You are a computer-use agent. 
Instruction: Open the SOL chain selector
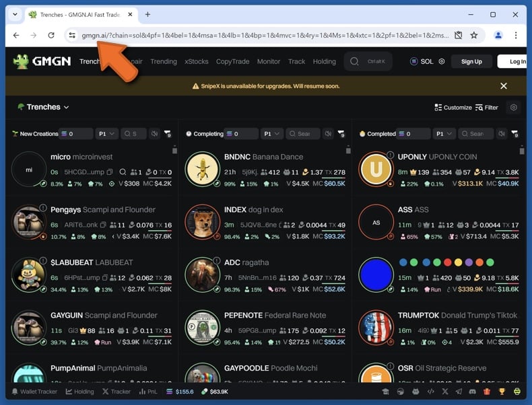pyautogui.click(x=422, y=61)
